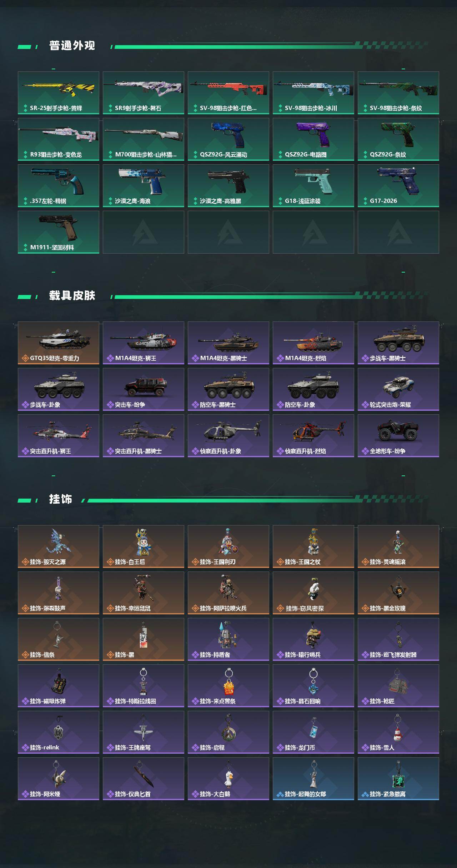Select the GTQ35坦克-零重力 vehicle skin

[59, 343]
